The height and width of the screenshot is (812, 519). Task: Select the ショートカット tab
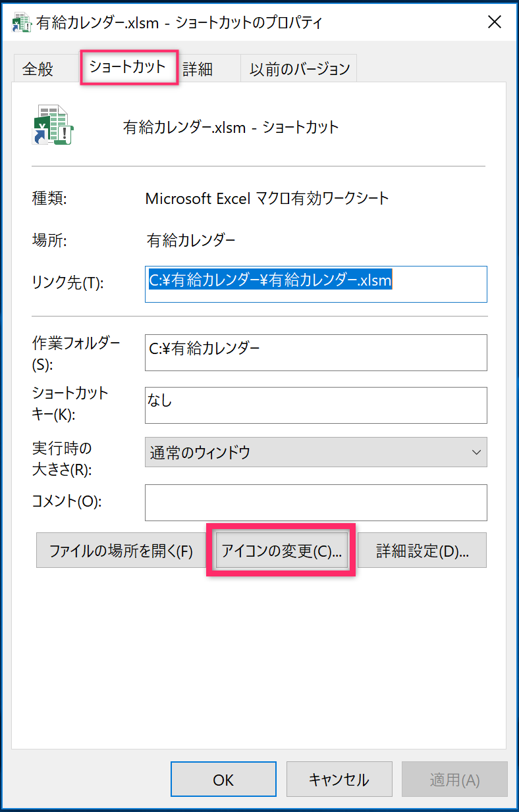tap(128, 67)
